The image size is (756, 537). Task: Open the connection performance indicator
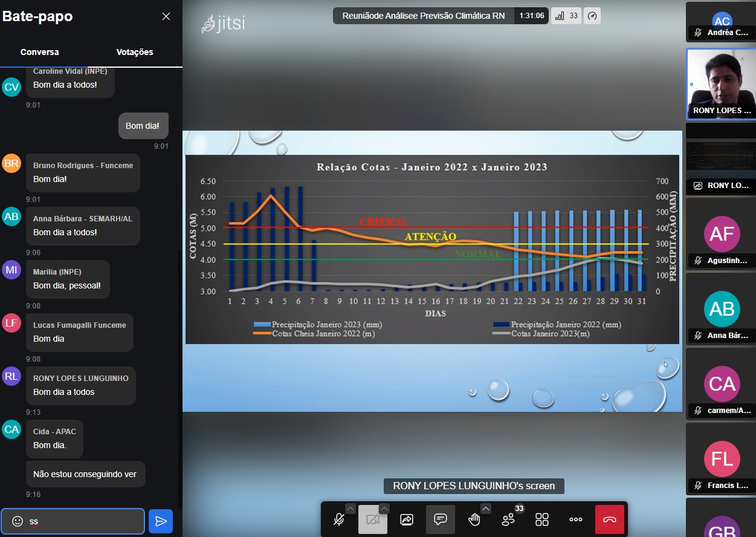[x=592, y=16]
